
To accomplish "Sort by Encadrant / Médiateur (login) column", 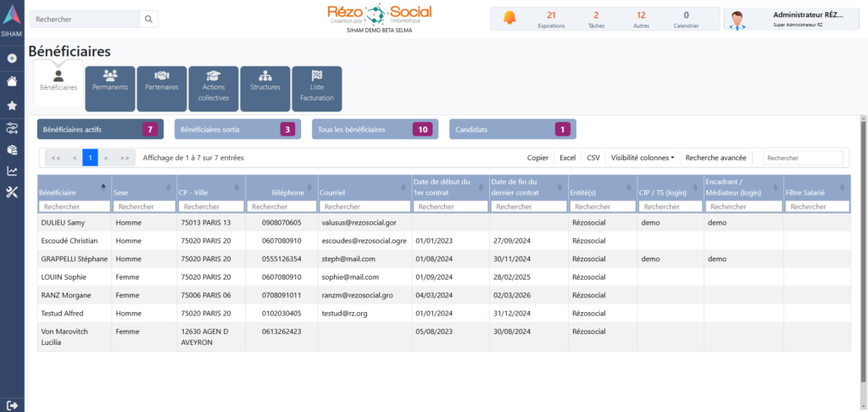I will 743,187.
